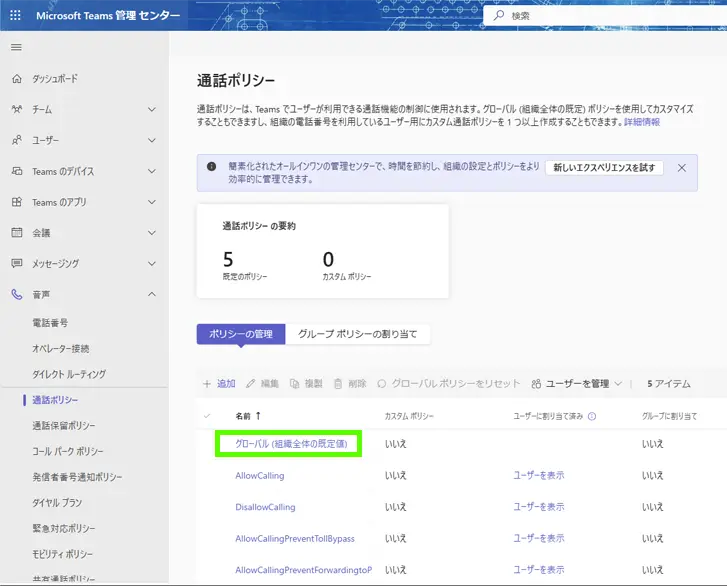The image size is (727, 586).
Task: Switch to グループ ポリシーの割り当て tab
Action: [x=357, y=334]
